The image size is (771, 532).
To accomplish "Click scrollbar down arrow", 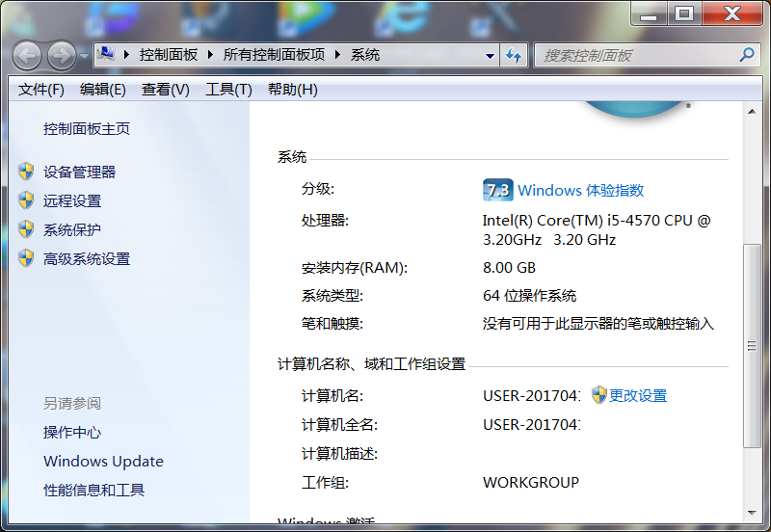I will point(752,513).
